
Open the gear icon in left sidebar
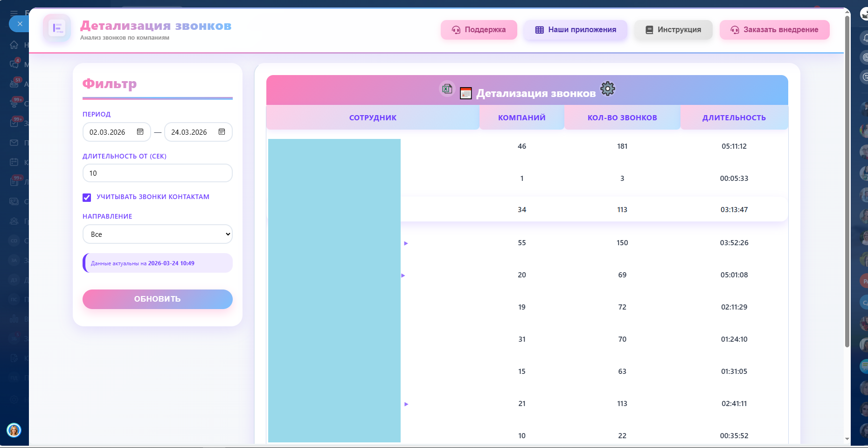point(14,400)
